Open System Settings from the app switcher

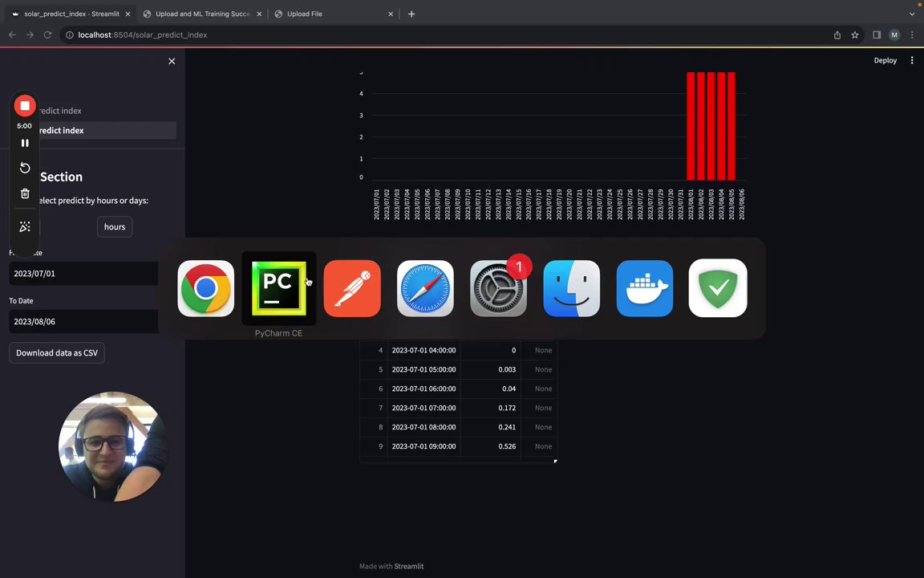coord(498,288)
